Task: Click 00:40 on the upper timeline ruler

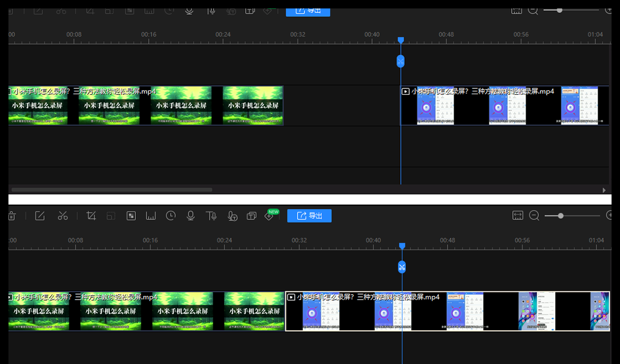Action: pos(372,34)
